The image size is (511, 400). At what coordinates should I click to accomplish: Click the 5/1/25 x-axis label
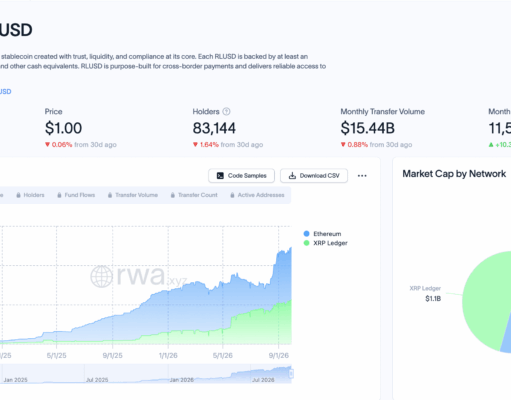(x=56, y=356)
